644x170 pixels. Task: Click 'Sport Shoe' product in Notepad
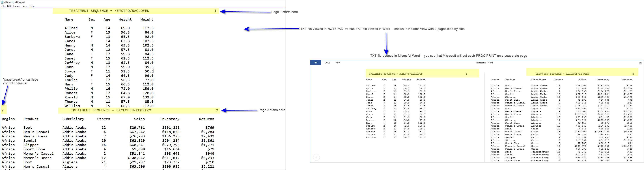pyautogui.click(x=34, y=149)
